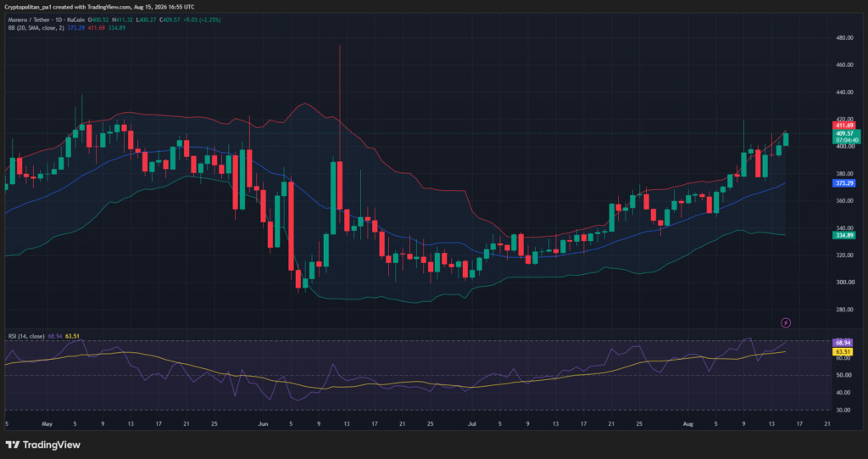Click the yellow 63.51 tag on RSI axis

(x=843, y=352)
